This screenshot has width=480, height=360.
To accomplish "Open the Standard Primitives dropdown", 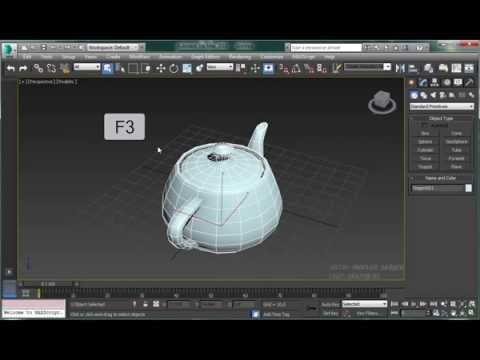I will click(442, 106).
